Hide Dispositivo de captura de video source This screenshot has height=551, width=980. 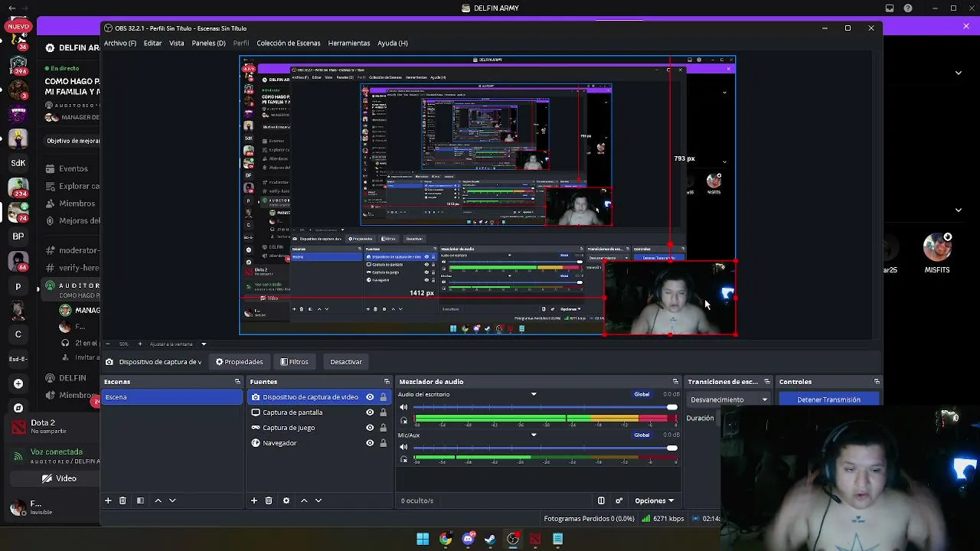click(x=370, y=397)
